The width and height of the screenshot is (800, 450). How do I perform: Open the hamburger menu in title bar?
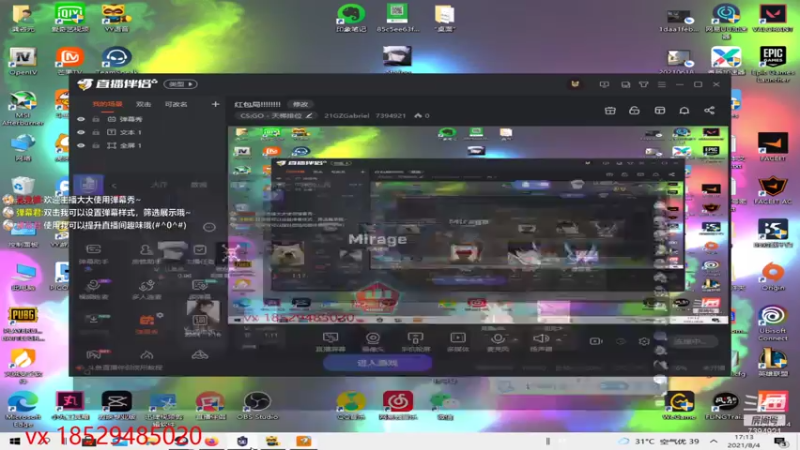662,84
